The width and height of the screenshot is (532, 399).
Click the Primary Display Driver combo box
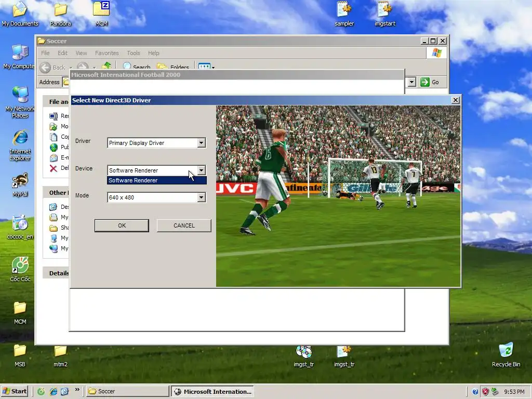[x=156, y=143]
